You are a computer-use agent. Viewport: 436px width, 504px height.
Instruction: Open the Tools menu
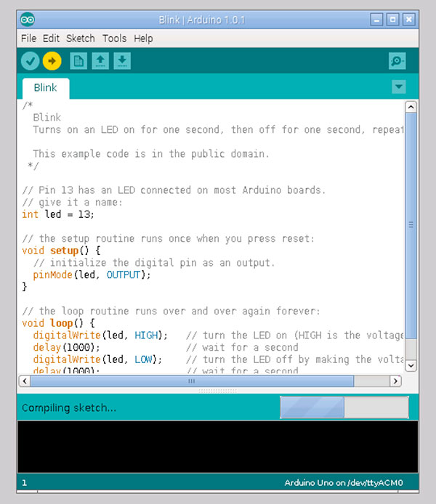pyautogui.click(x=115, y=38)
